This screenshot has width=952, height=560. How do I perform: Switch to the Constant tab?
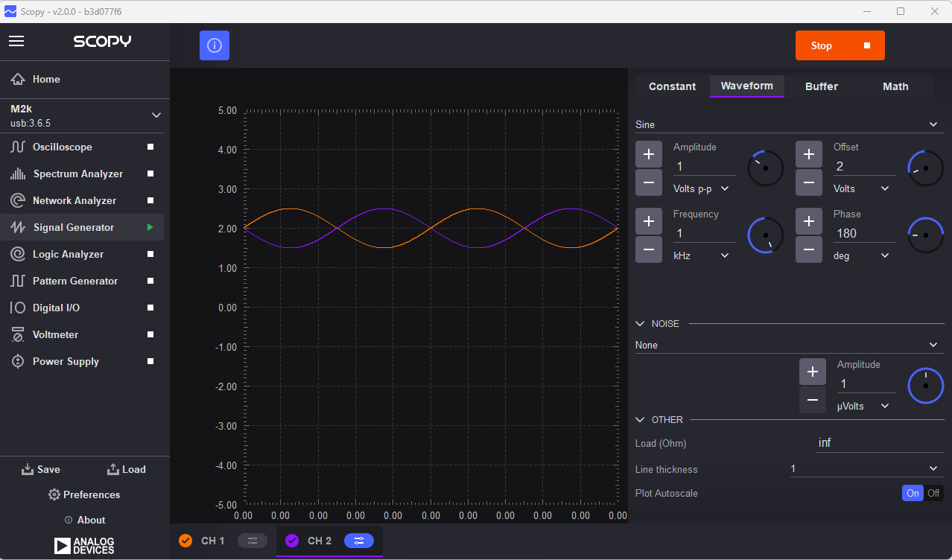point(672,86)
